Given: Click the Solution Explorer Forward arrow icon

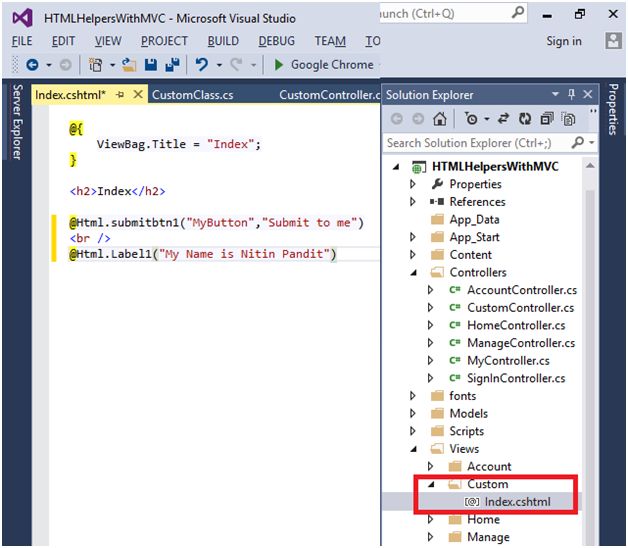Looking at the screenshot, I should (418, 119).
